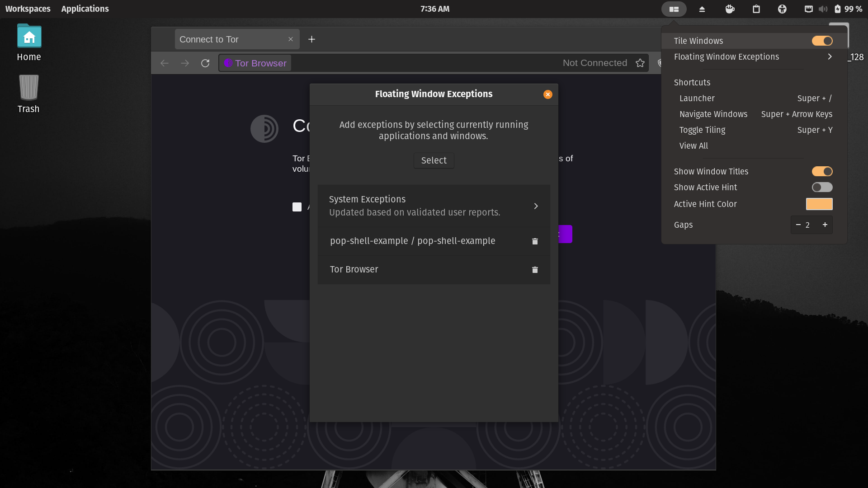This screenshot has width=868, height=488.
Task: Open the Applications menu
Action: (x=85, y=9)
